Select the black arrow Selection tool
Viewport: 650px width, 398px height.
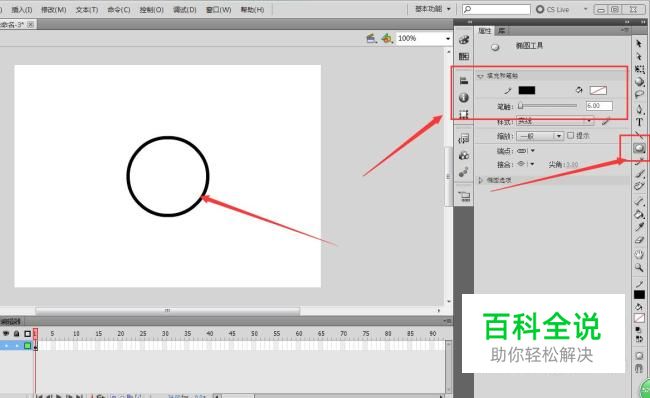pos(639,44)
